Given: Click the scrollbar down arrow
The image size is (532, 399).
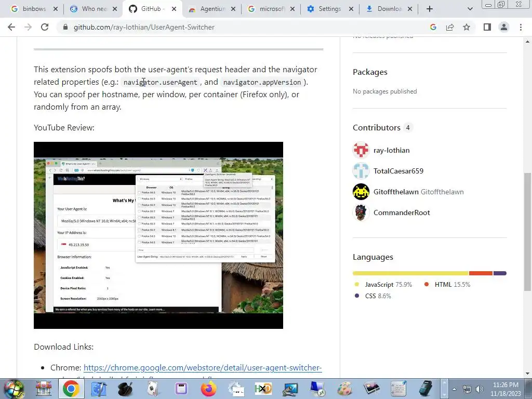Looking at the screenshot, I should point(527,374).
